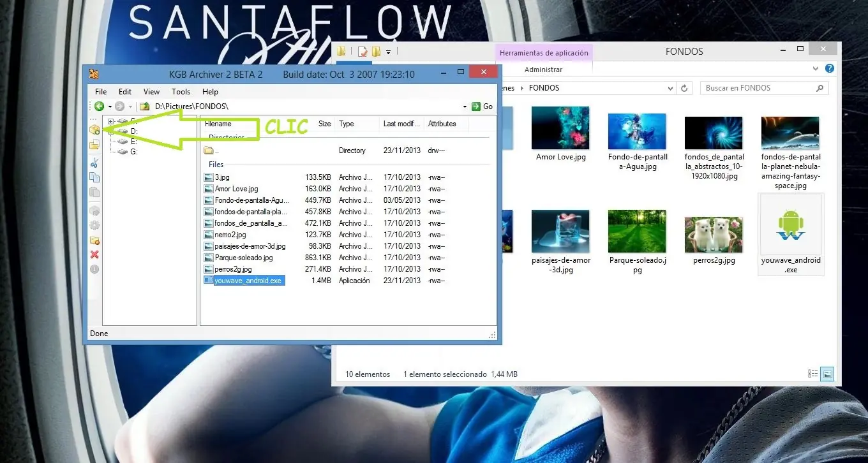Click the Copy icon in KGB Archiver's side toolbar

(x=94, y=177)
